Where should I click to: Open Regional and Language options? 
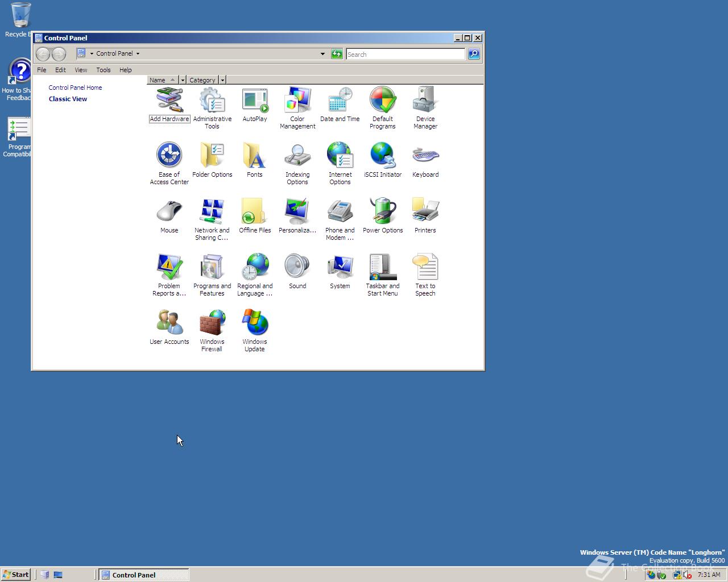coord(255,275)
